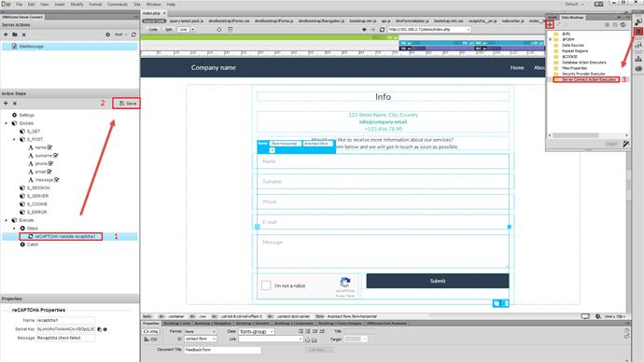
Task: Add a new action step with the plus icon
Action: [6, 104]
